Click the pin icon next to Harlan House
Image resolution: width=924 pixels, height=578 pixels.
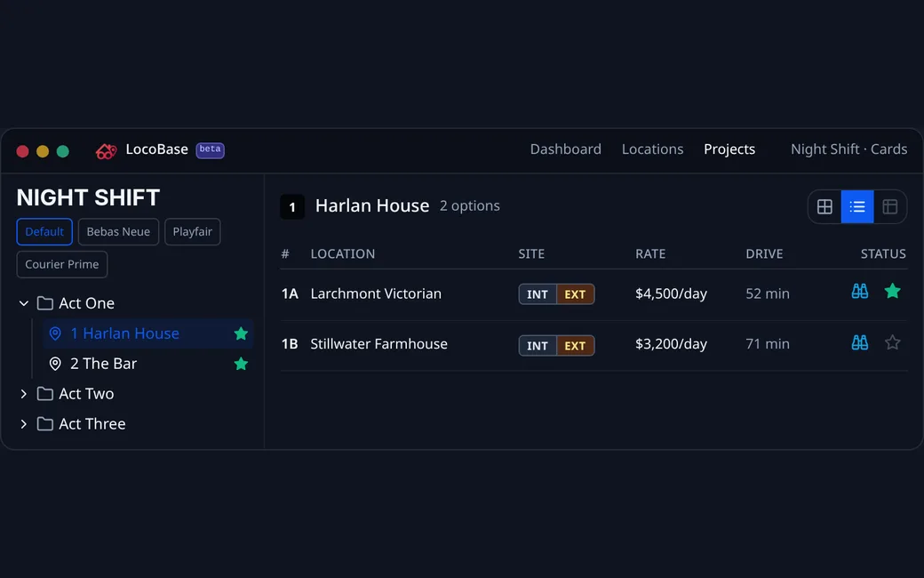pos(55,333)
